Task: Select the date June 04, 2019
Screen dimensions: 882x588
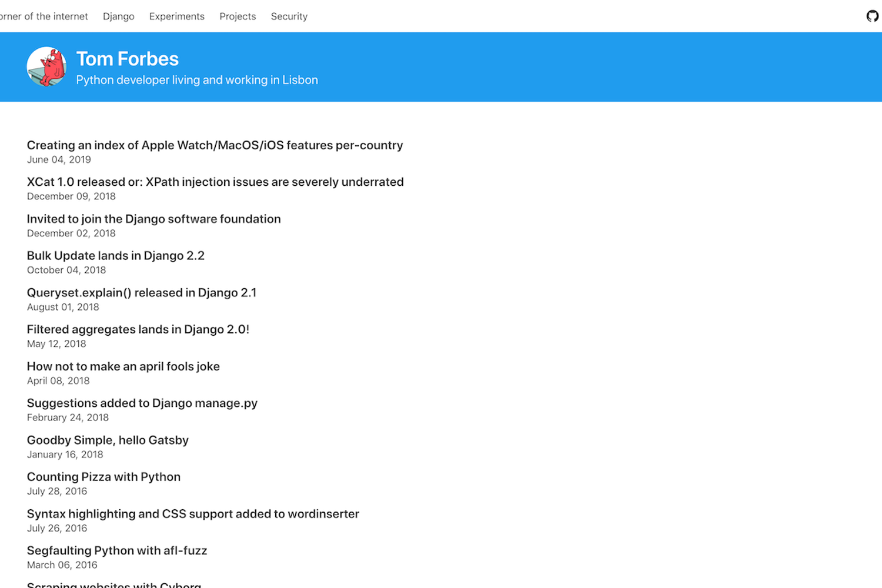Action: point(59,160)
